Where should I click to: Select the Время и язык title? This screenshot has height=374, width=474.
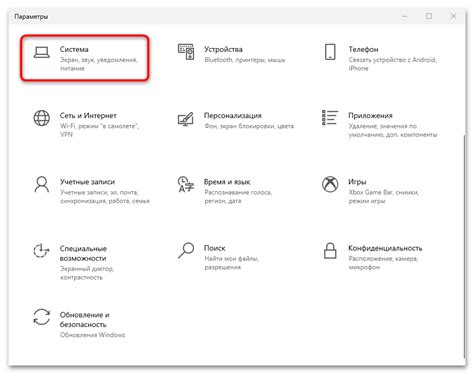(x=227, y=182)
